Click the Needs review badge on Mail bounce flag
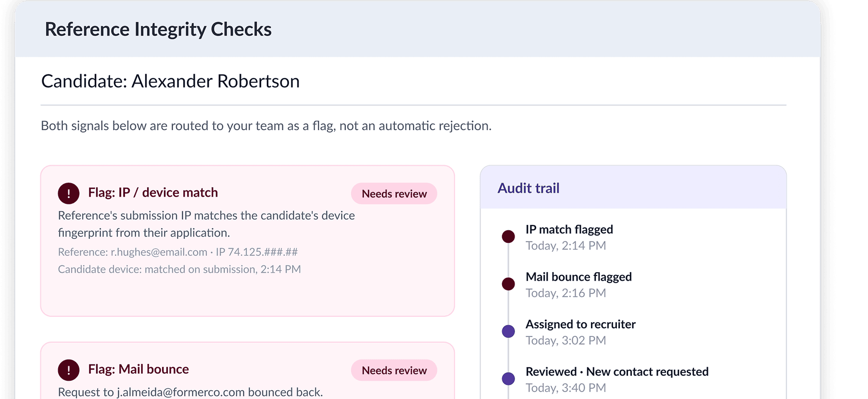The image size is (868, 399). click(394, 371)
